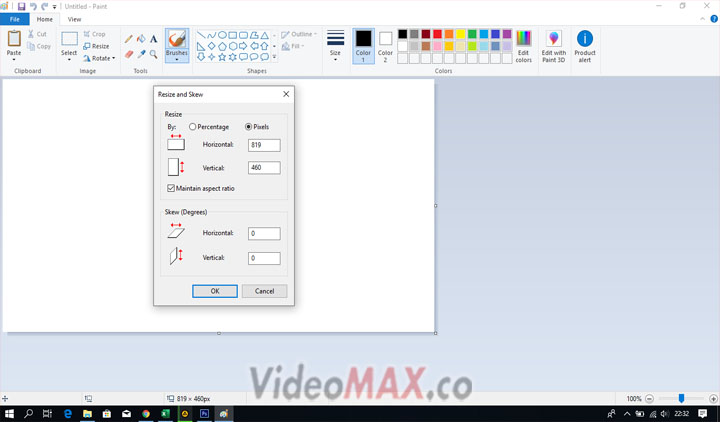This screenshot has height=422, width=720.
Task: Pick the yellow color swatch
Action: (x=461, y=34)
